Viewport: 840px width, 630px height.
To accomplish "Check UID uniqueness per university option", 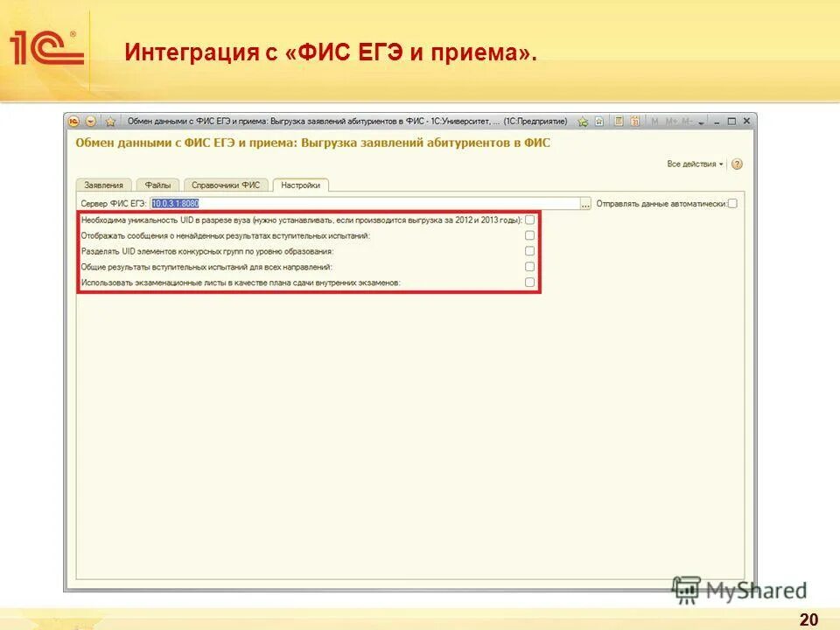I will click(528, 220).
